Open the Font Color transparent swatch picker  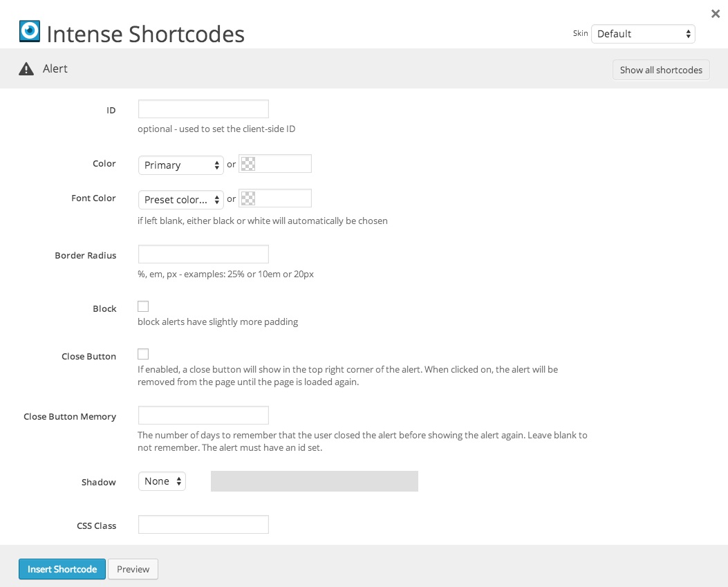tap(248, 198)
